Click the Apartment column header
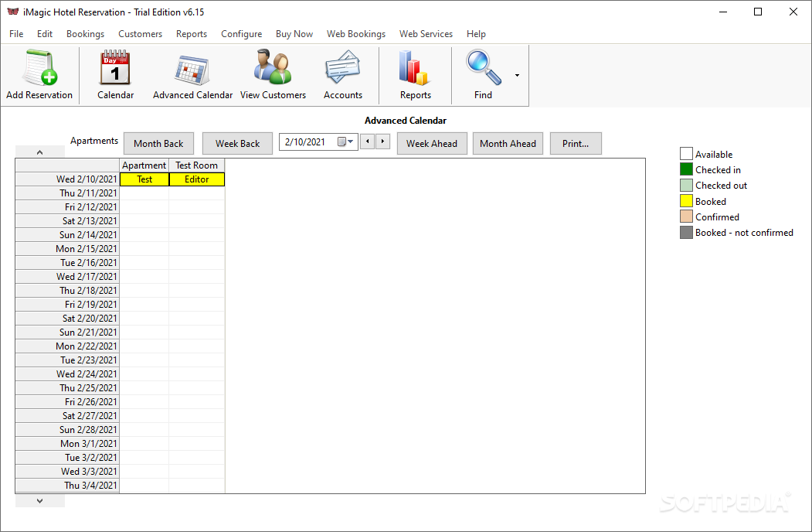Screen dimensions: 812x532 144,165
